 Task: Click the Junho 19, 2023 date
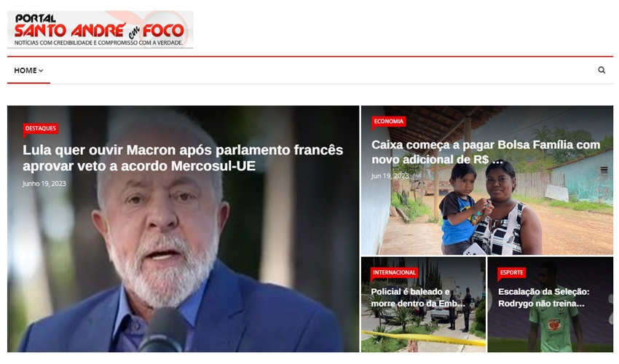44,183
